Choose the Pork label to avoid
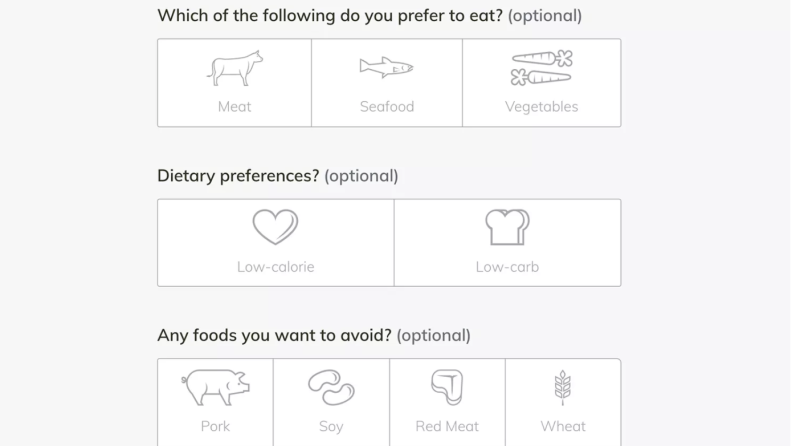 tap(215, 426)
